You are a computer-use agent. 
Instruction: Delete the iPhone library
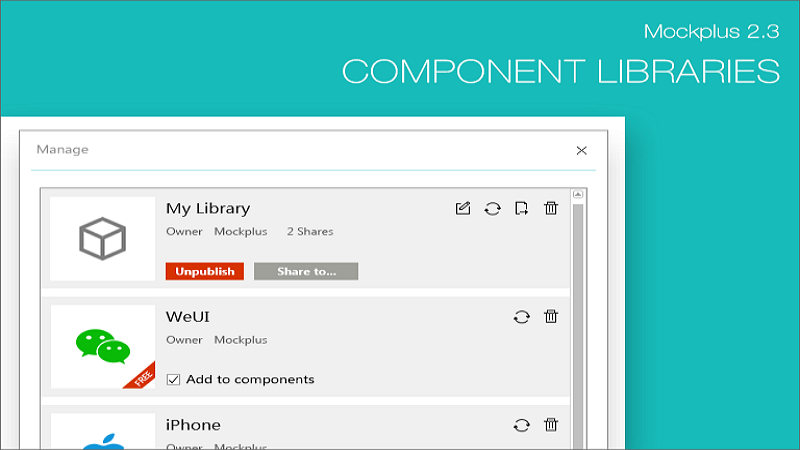point(550,425)
